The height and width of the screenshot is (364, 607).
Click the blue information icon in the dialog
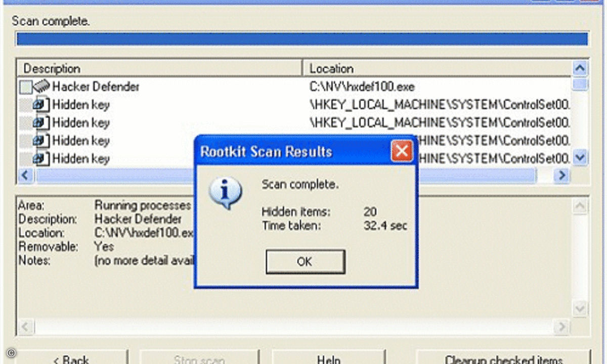tap(226, 193)
